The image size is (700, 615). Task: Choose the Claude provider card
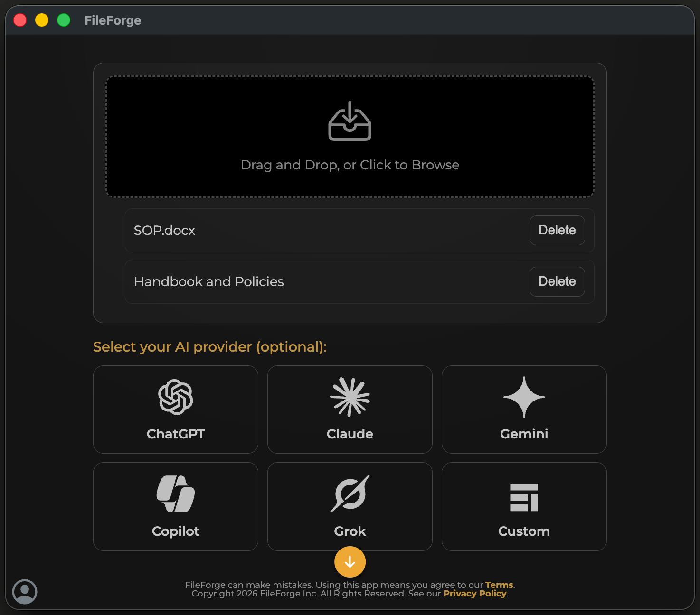(x=350, y=410)
